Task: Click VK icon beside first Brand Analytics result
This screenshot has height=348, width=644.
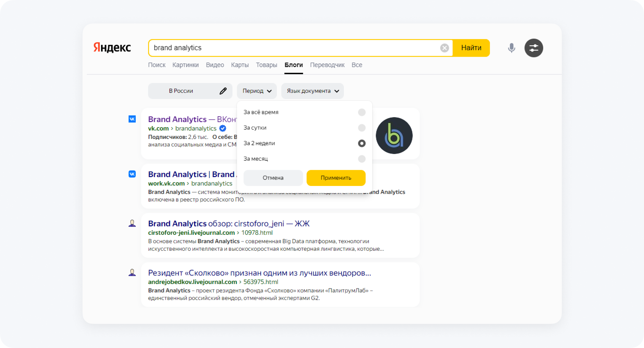Action: (x=132, y=119)
